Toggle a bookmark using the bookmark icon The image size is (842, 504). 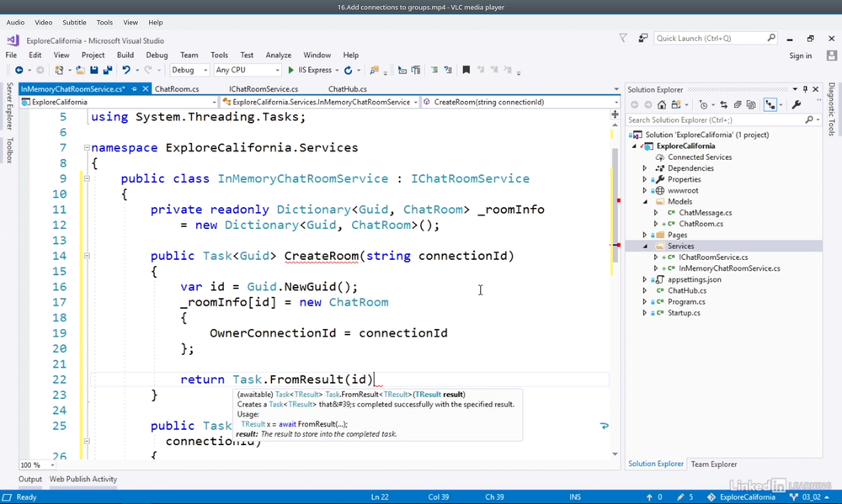[466, 70]
